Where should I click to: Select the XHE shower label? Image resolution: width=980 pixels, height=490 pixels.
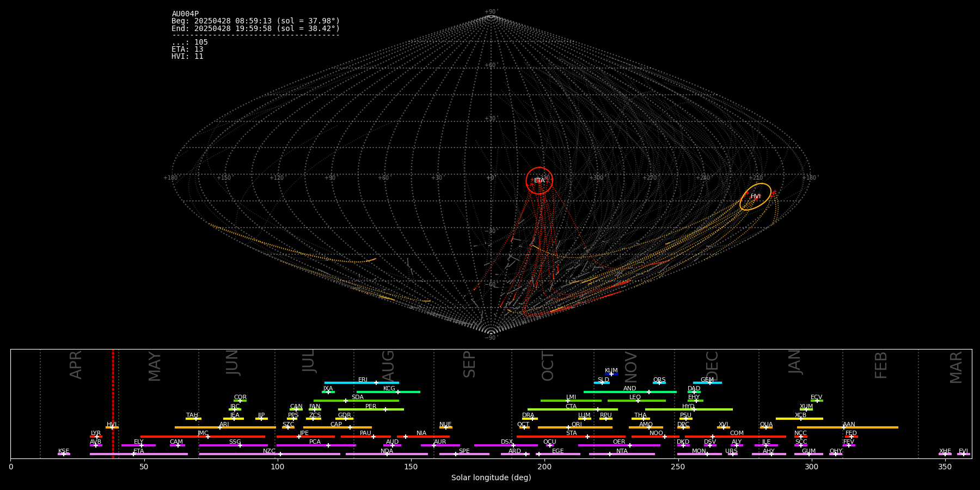[x=945, y=451]
